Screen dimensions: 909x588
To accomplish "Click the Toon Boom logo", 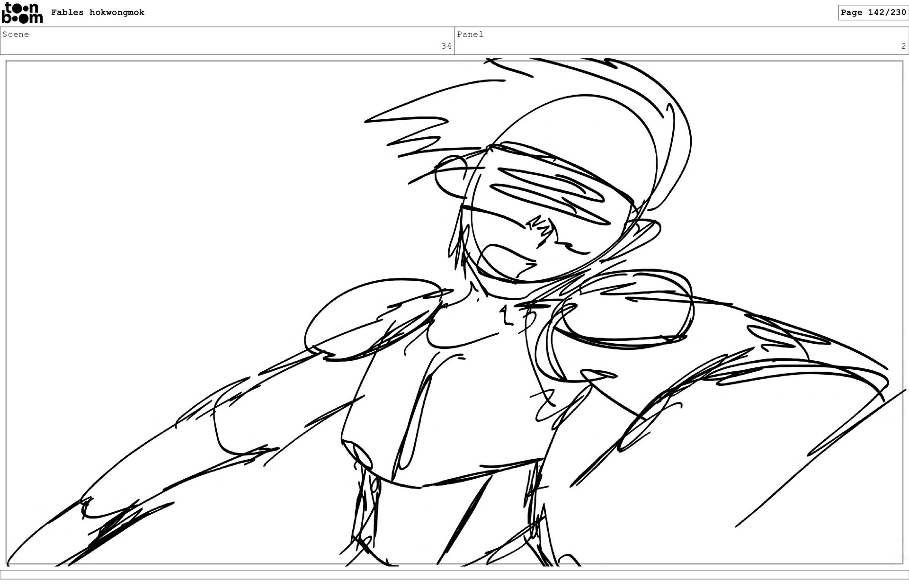I will click(x=22, y=13).
